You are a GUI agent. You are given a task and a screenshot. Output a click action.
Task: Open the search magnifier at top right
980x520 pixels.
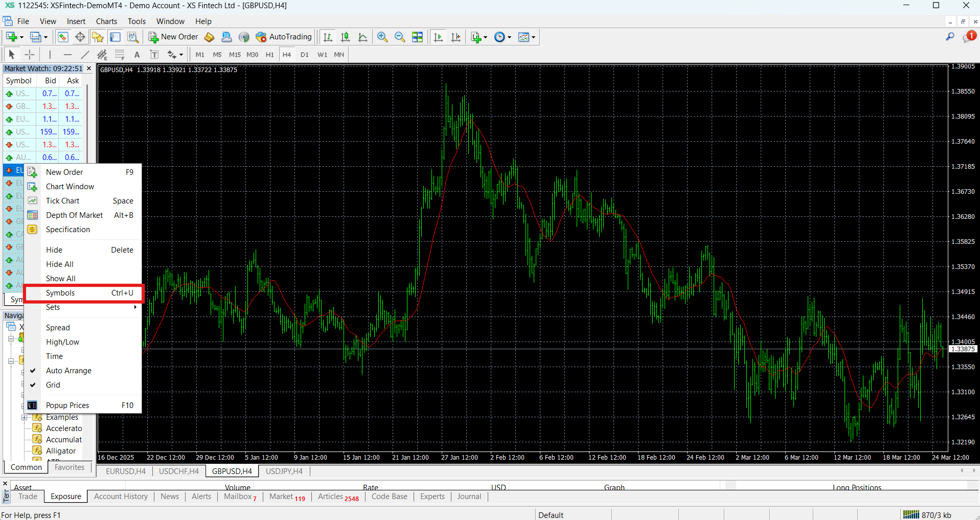point(950,37)
